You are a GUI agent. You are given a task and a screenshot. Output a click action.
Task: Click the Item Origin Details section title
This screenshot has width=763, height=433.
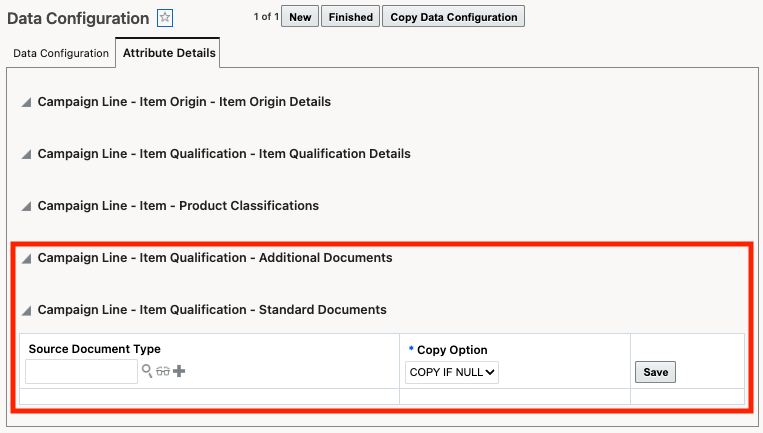[x=184, y=102]
